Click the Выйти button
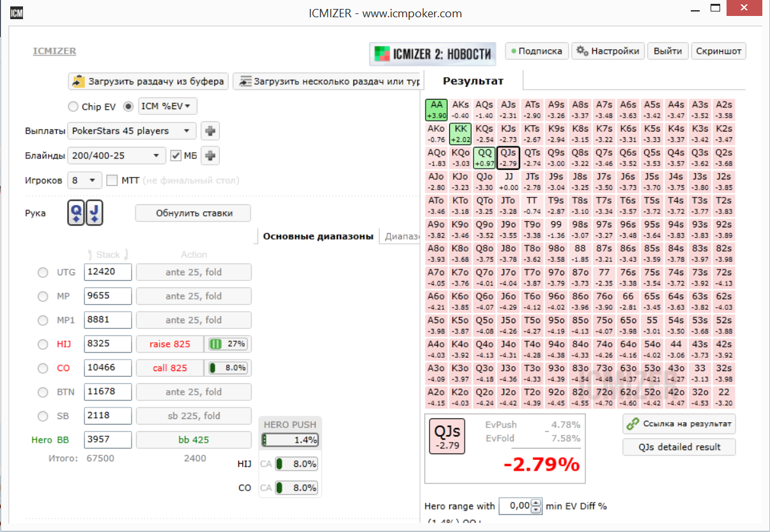Viewport: 770px width, 532px height. [x=668, y=51]
